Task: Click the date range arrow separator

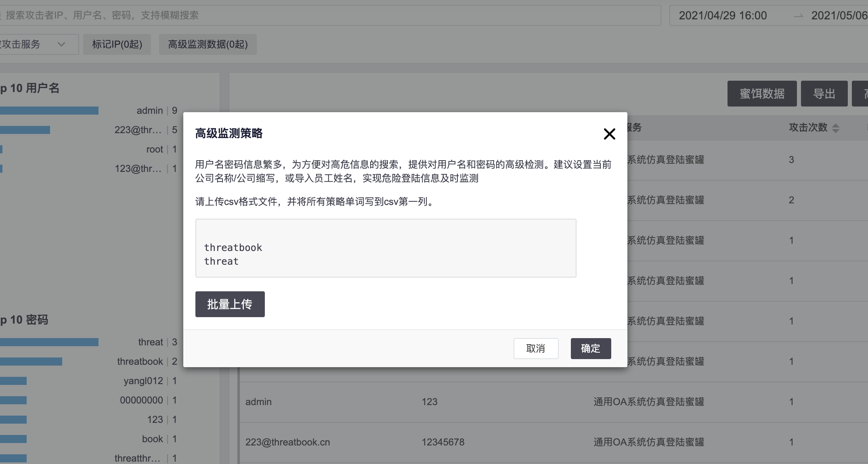Action: (798, 16)
